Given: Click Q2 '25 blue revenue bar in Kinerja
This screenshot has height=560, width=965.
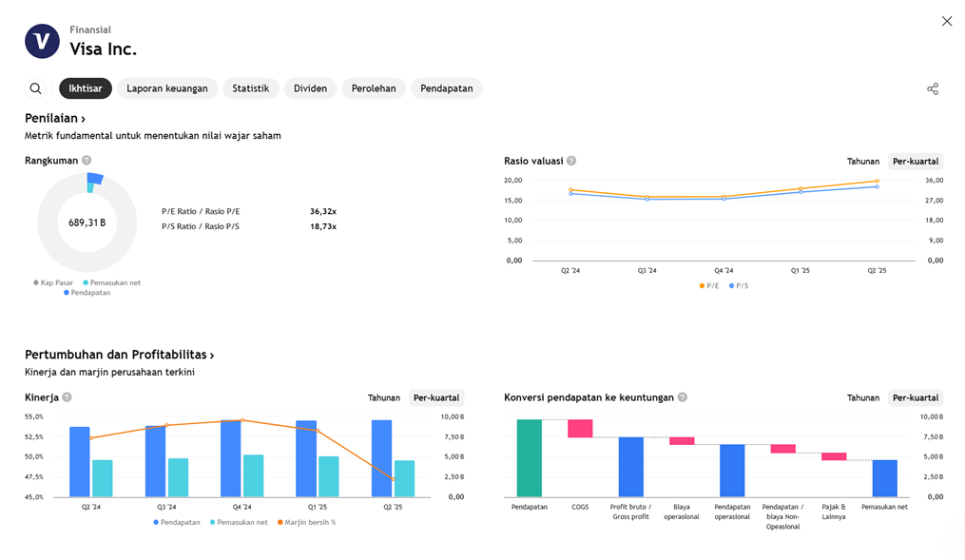Looking at the screenshot, I should [381, 458].
